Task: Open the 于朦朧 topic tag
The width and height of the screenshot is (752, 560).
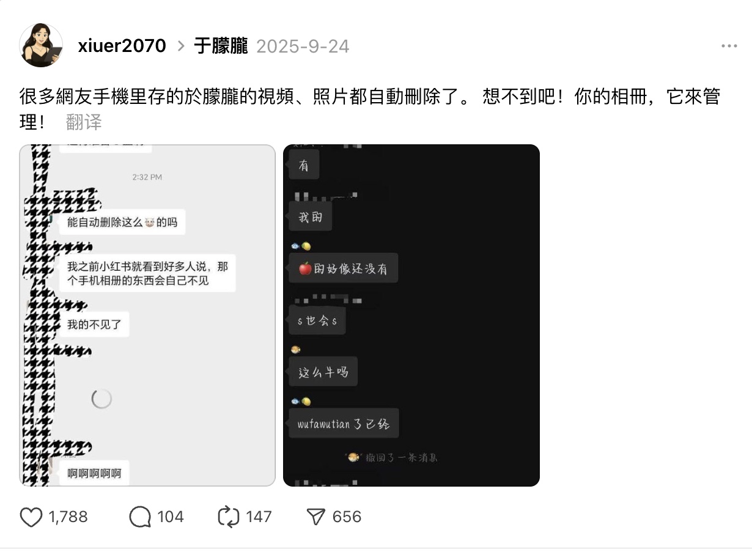Action: point(221,46)
